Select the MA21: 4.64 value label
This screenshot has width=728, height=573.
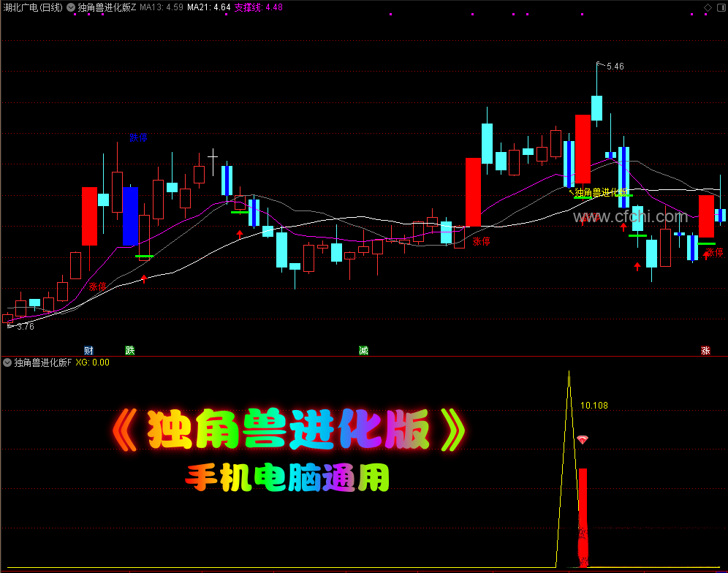[x=209, y=7]
